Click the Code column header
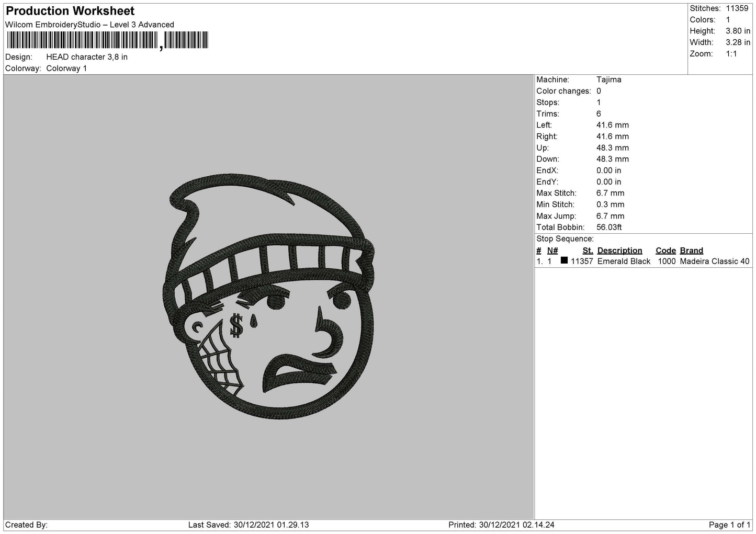Screen dimensions: 756x534 666,251
